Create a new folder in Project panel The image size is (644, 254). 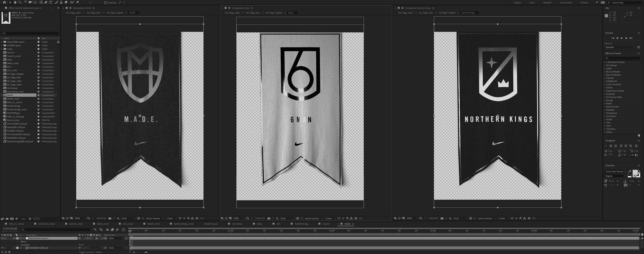[7, 219]
